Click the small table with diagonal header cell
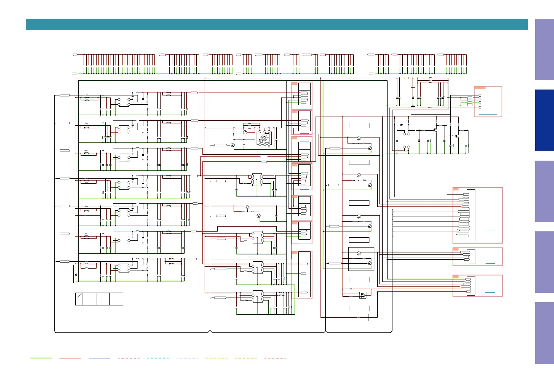 [99, 299]
